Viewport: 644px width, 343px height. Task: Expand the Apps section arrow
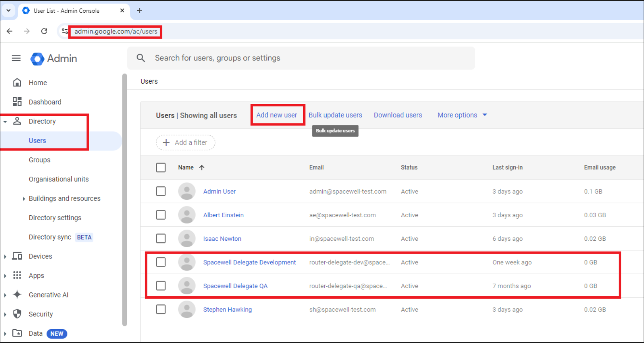(5, 276)
